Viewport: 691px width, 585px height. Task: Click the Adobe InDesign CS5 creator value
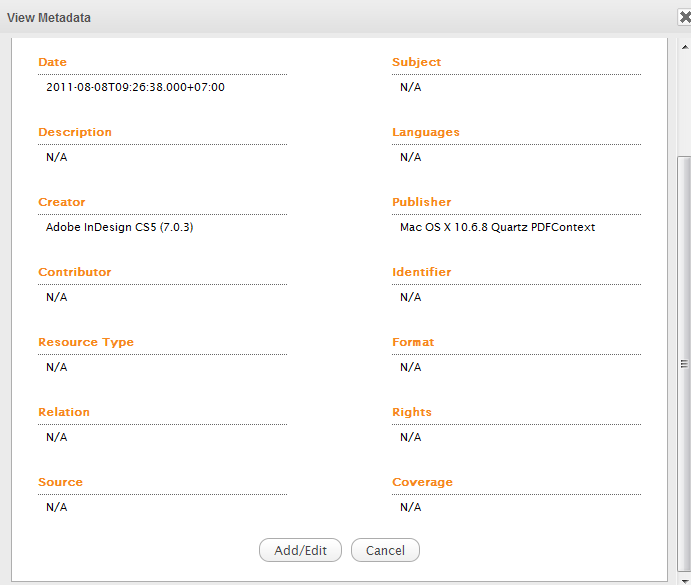(x=119, y=227)
